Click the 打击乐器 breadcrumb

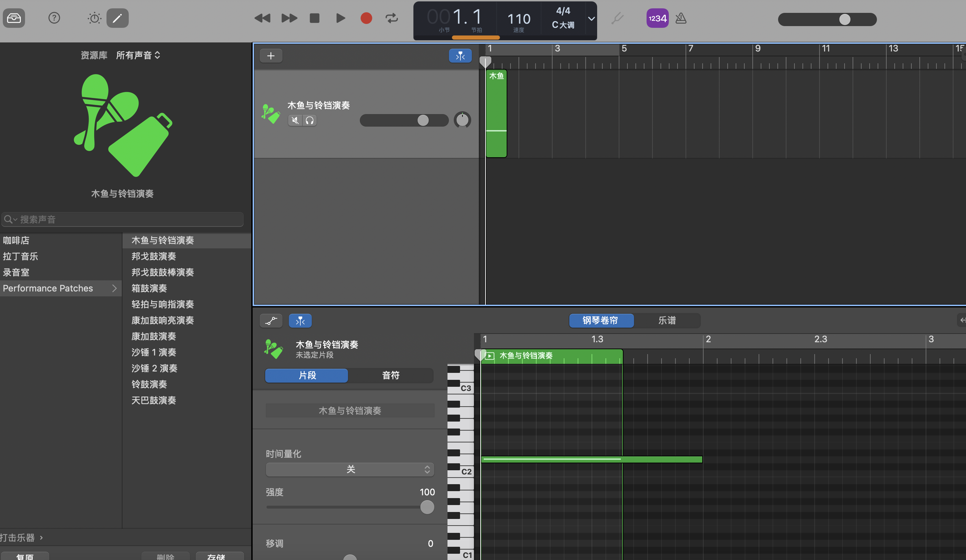[x=18, y=538]
